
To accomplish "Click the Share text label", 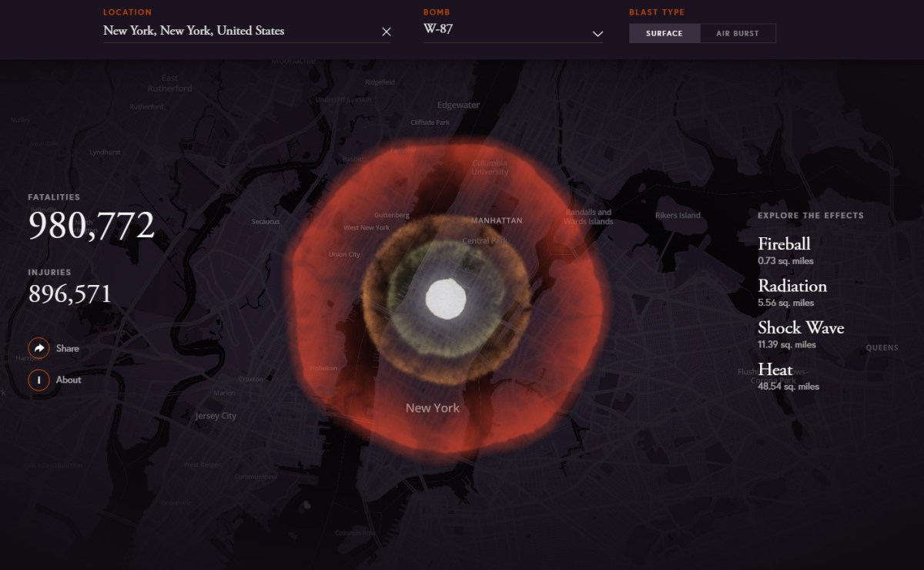I will pos(68,348).
